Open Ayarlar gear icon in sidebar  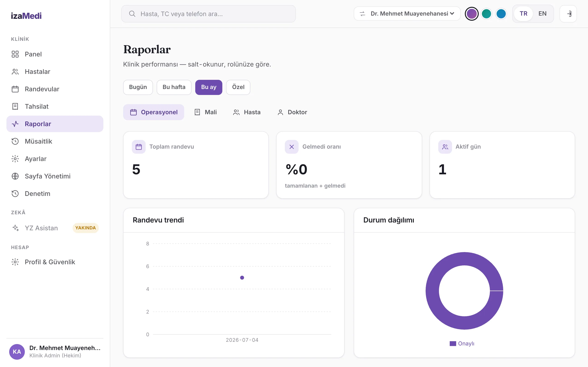15,159
